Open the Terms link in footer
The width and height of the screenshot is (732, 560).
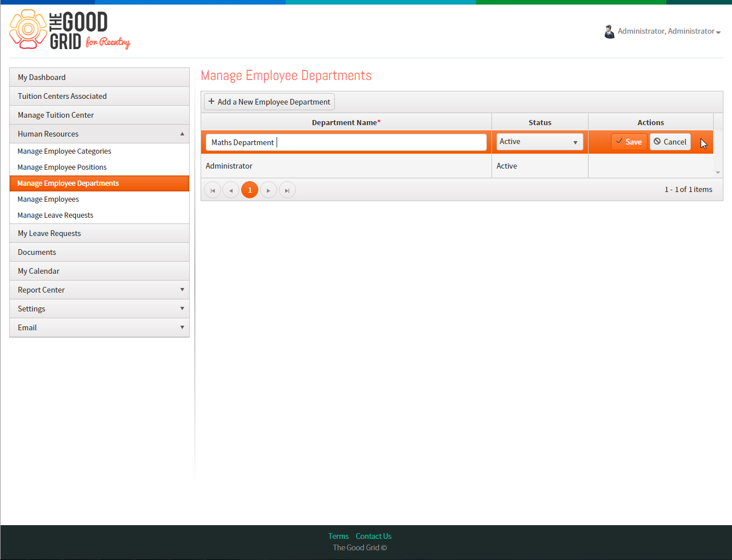coord(338,536)
